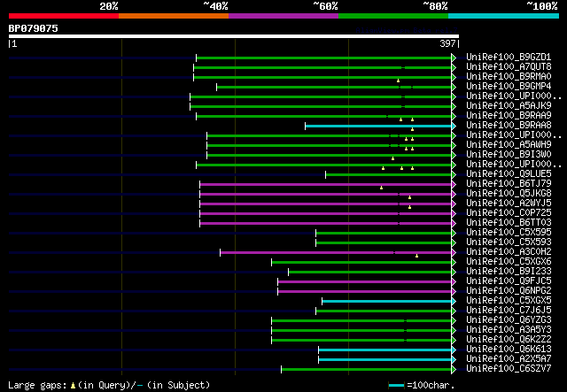Click the yellow gap marker under B9RMA0 bar
Image resolution: width=567 pixels, height=392 pixels.
point(398,81)
